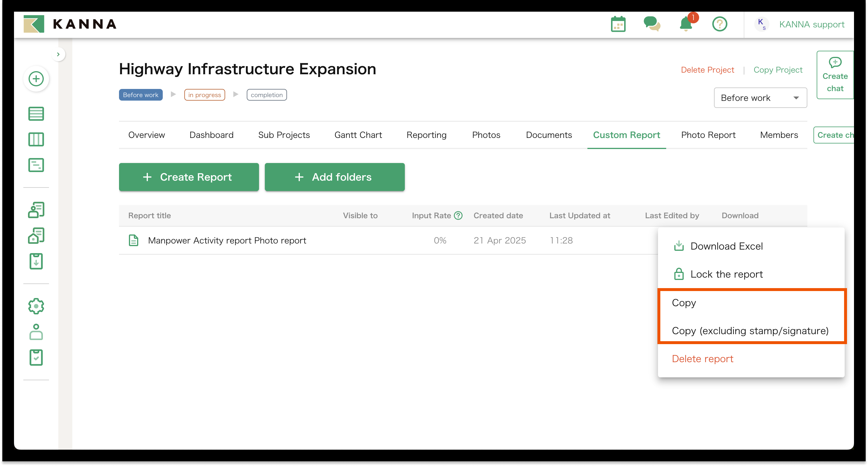The height and width of the screenshot is (466, 868).
Task: Choose Lock the report option
Action: [727, 274]
